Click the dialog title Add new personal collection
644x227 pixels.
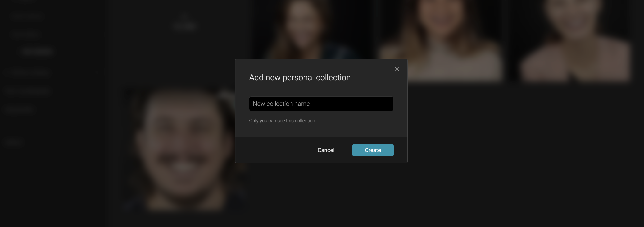[x=300, y=78]
